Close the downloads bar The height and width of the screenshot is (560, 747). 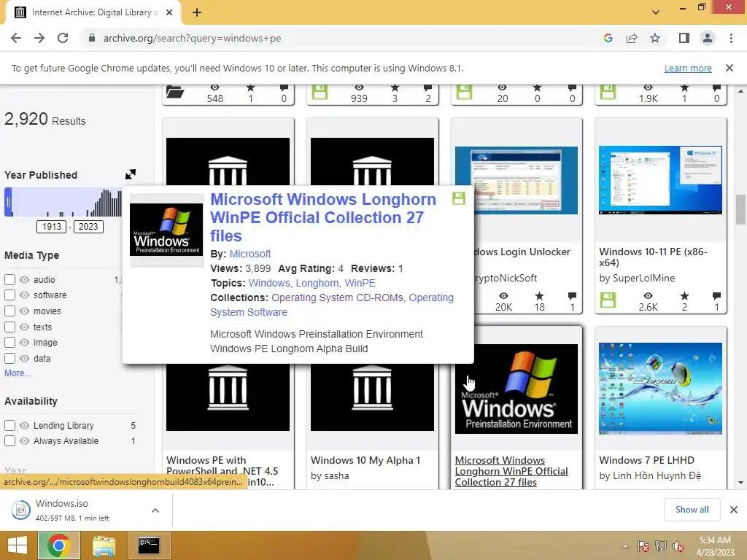click(x=734, y=510)
